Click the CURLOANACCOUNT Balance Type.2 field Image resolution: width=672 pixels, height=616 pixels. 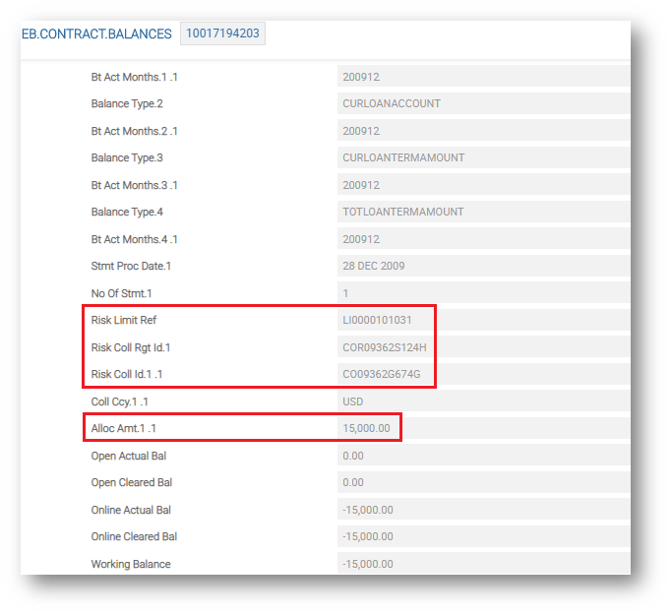482,103
